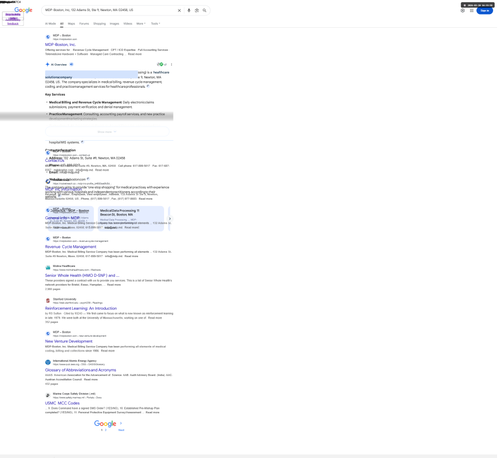Open the Search Labs icon beside apps grid
This screenshot has height=458, width=500.
click(463, 11)
